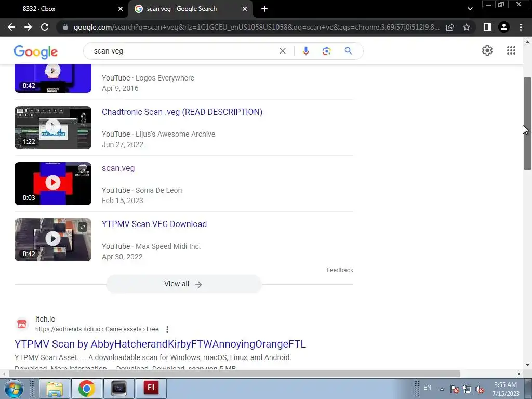
Task: Play the Chadtronic Scan video thumbnail
Action: click(53, 128)
